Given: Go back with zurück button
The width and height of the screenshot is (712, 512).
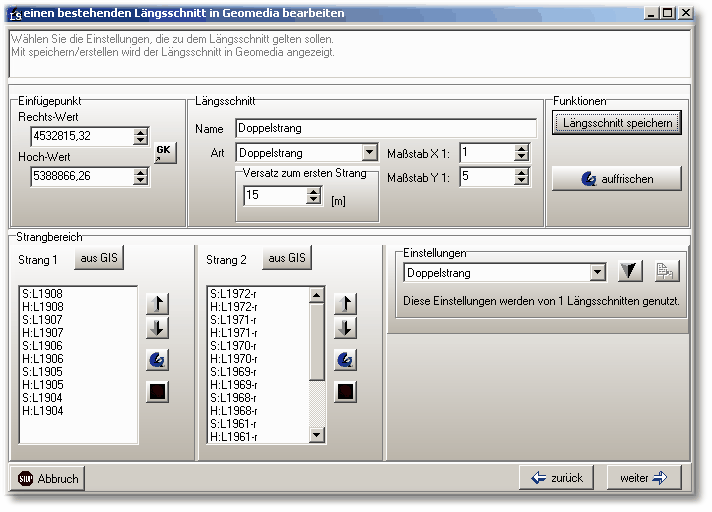Looking at the screenshot, I should coord(556,478).
